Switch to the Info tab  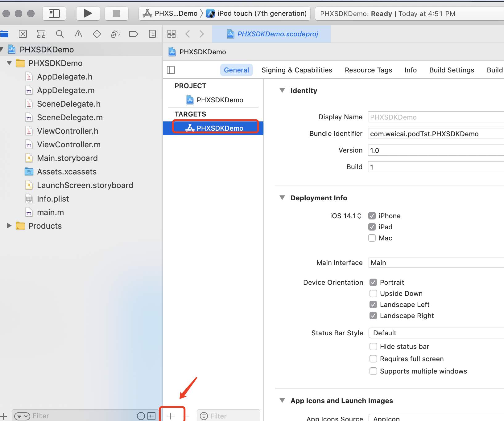pos(411,70)
